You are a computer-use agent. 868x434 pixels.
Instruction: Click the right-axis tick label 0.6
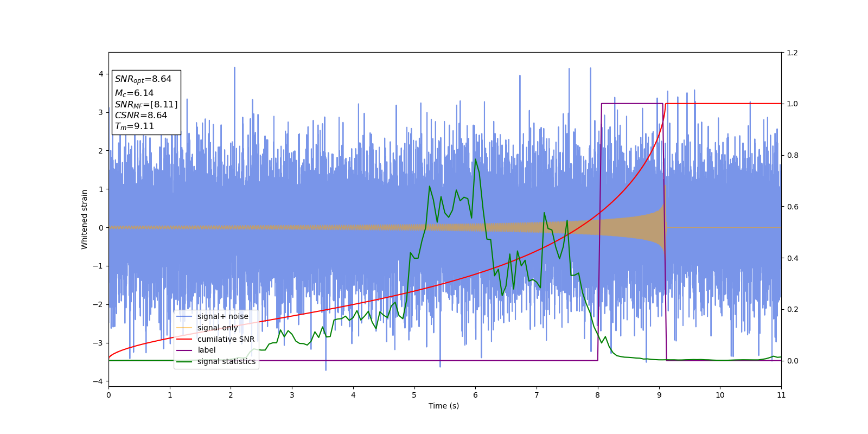[792, 207]
